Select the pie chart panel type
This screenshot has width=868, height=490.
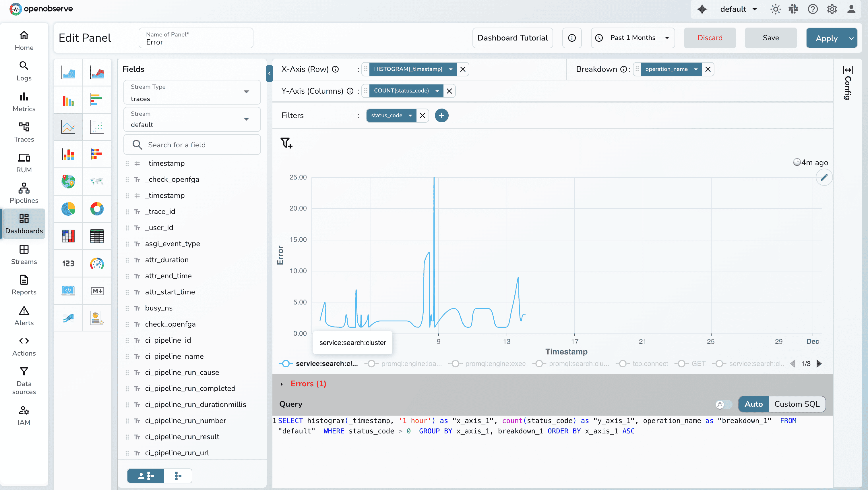pos(68,209)
